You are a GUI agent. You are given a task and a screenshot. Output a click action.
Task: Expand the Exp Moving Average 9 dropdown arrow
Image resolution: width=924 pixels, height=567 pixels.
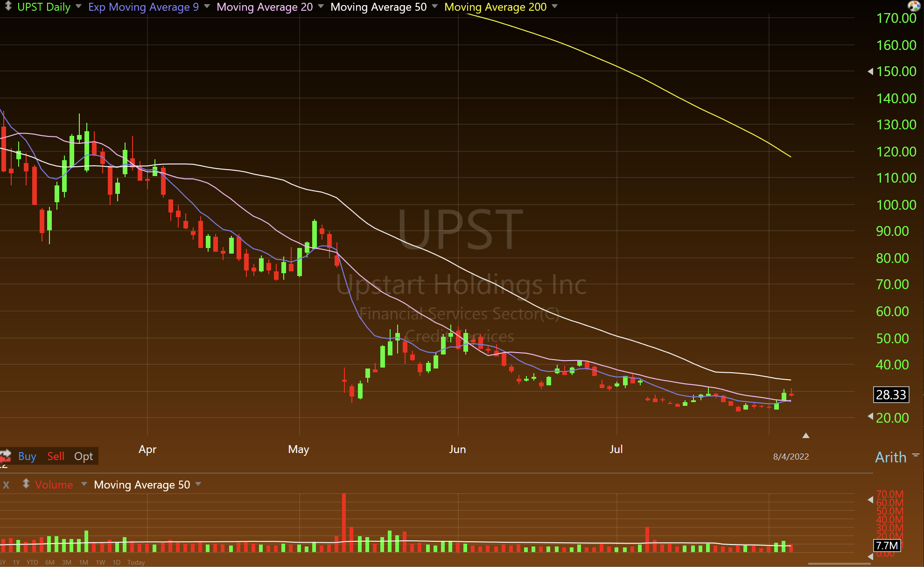pyautogui.click(x=207, y=7)
